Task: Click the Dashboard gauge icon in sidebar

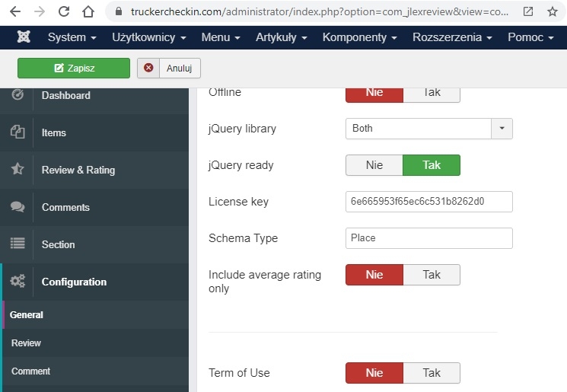Action: click(x=18, y=95)
